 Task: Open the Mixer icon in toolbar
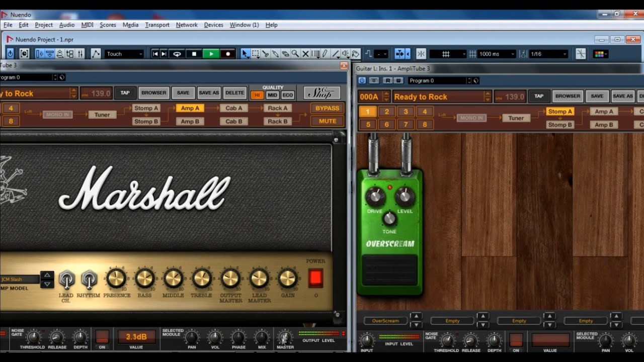click(80, 54)
